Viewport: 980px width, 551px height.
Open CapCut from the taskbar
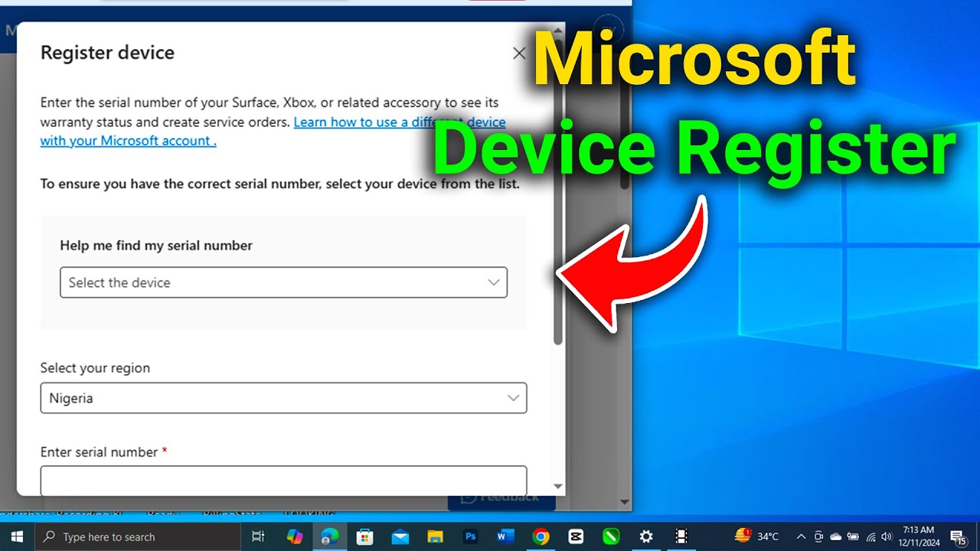(576, 536)
